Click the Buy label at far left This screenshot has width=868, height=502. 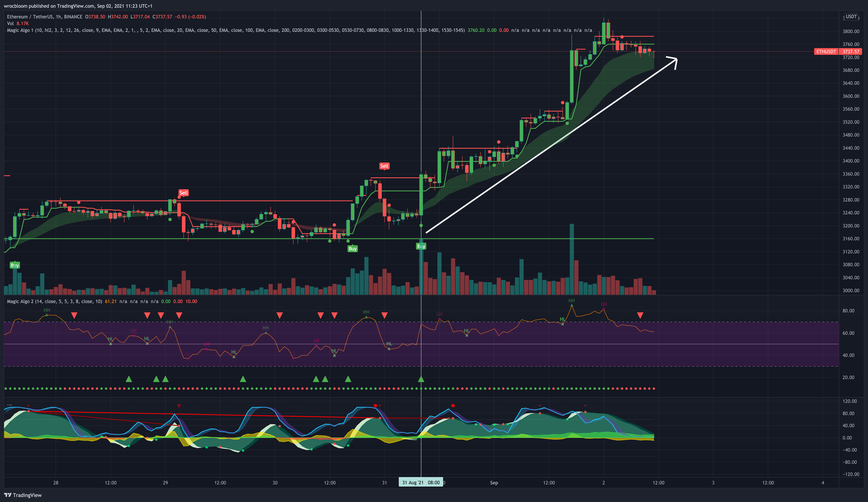pyautogui.click(x=14, y=265)
